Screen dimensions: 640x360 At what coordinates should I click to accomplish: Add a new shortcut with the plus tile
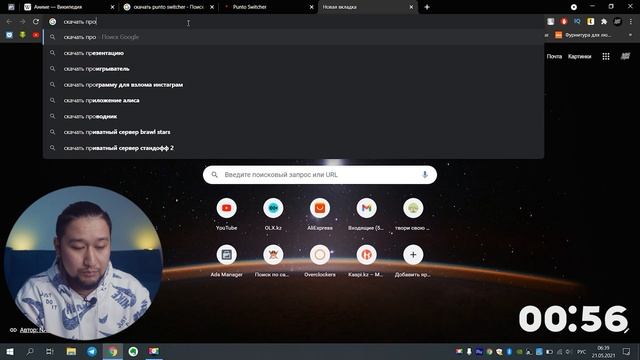pyautogui.click(x=413, y=260)
